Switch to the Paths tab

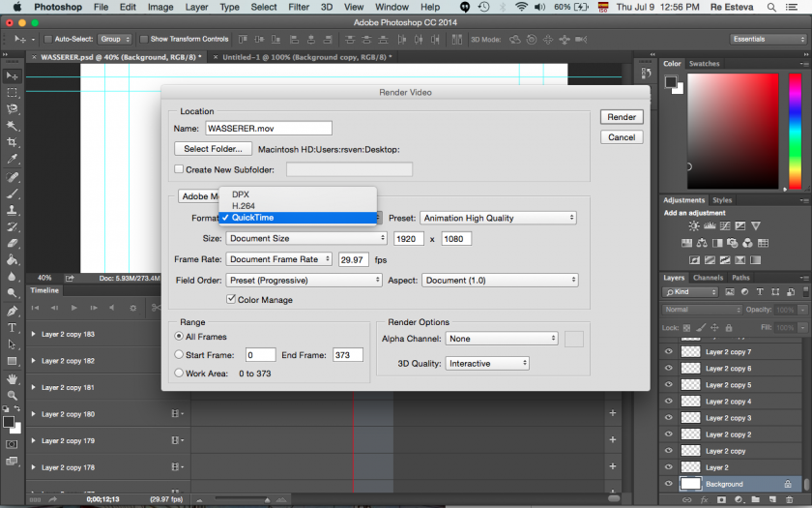(740, 278)
